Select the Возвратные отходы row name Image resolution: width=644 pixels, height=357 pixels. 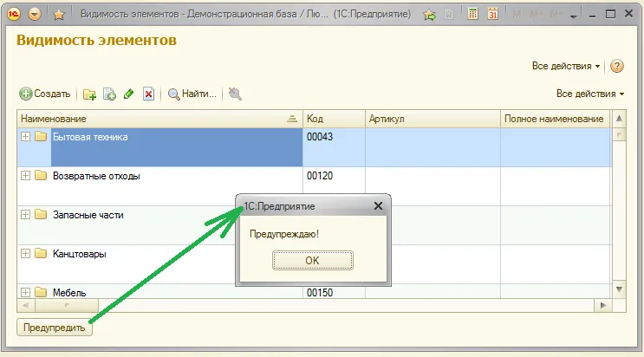[96, 176]
